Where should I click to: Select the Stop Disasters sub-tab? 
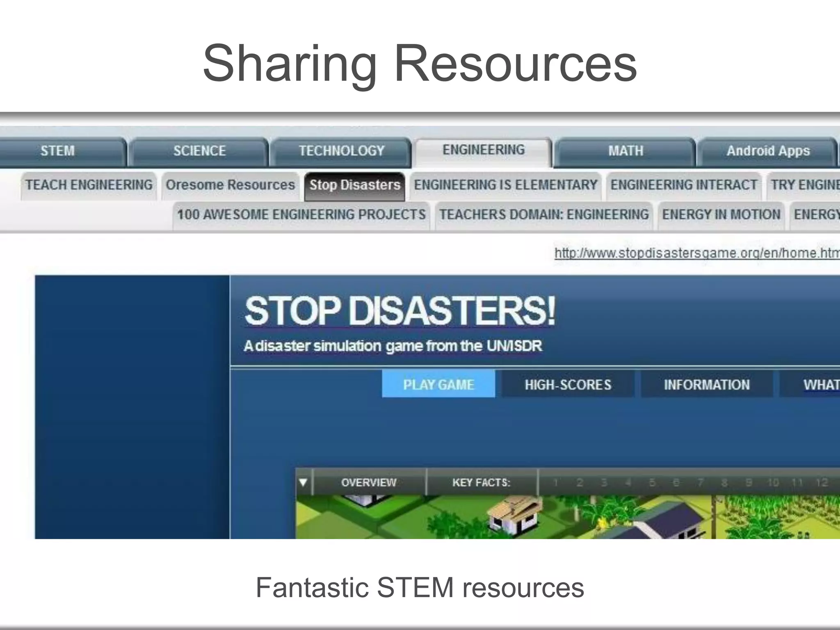click(x=355, y=186)
